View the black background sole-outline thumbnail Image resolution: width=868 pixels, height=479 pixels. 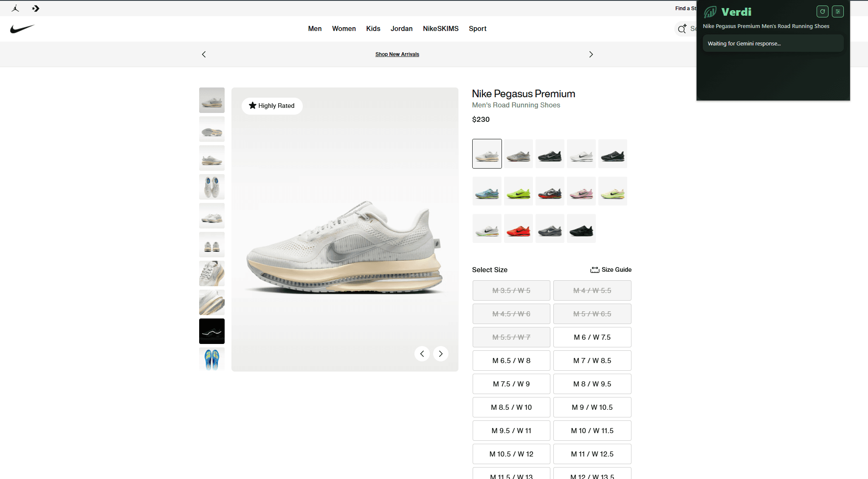212,331
